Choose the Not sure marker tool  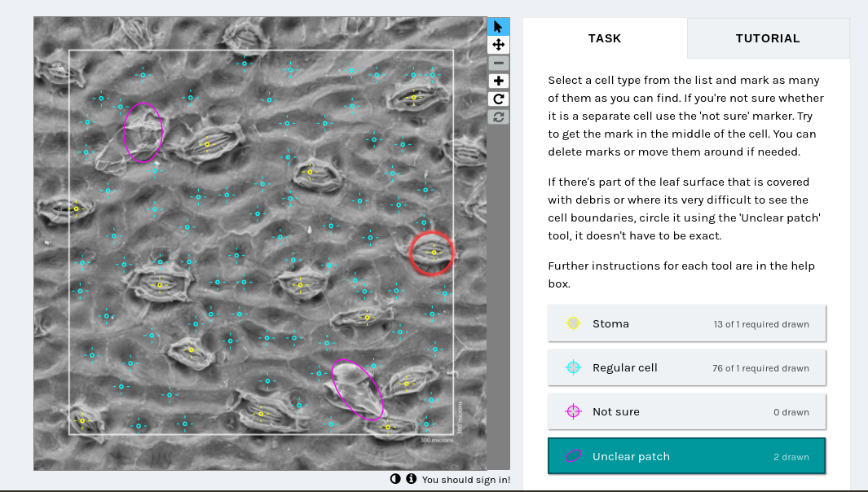coord(686,411)
